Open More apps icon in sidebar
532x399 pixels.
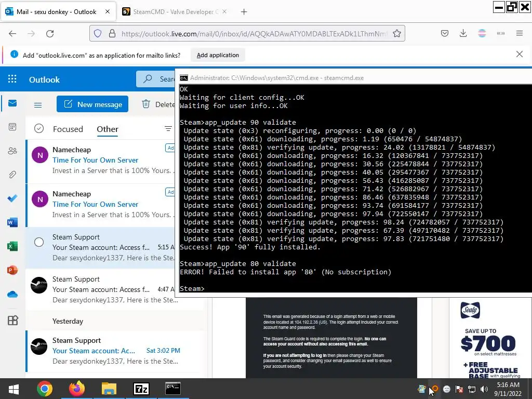tap(12, 320)
